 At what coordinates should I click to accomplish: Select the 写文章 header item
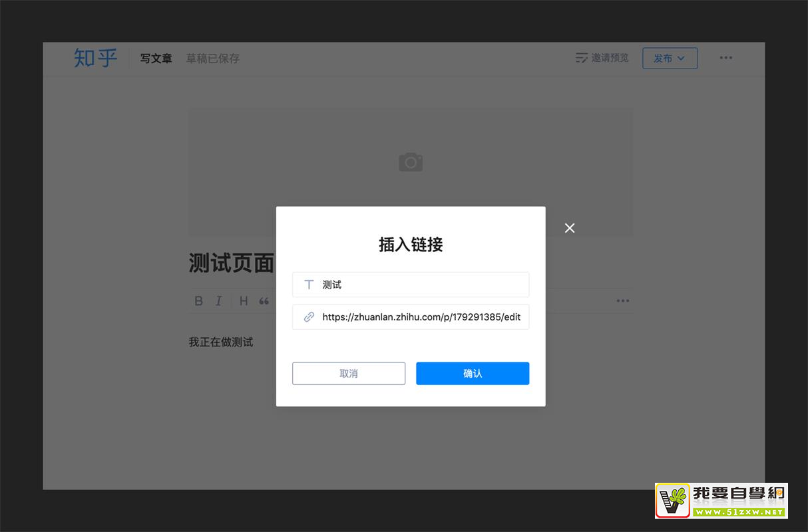156,59
